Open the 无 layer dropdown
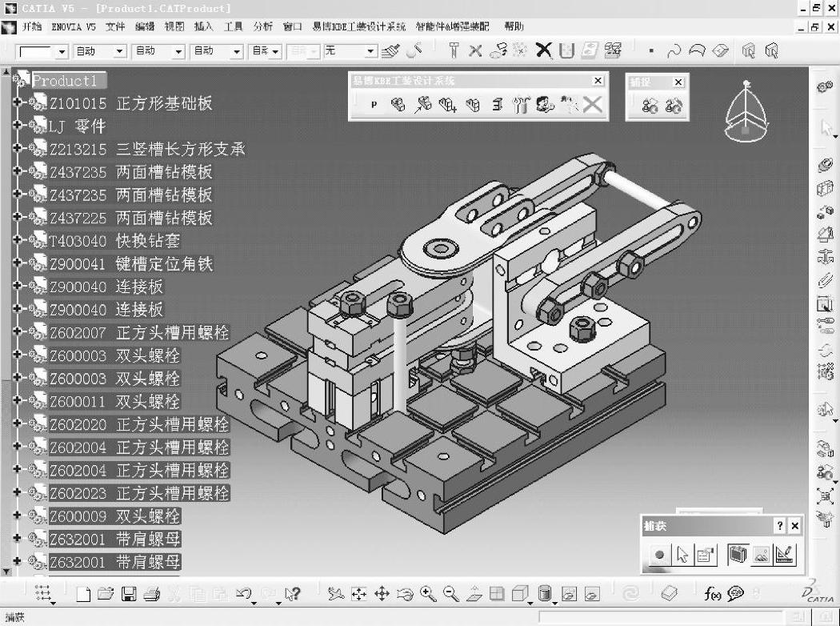 click(370, 51)
